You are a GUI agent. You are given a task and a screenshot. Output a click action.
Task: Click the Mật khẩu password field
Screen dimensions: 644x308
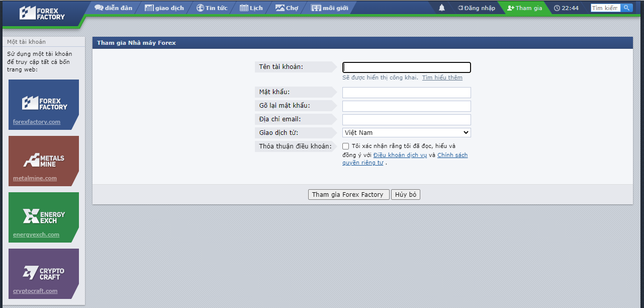tap(407, 93)
